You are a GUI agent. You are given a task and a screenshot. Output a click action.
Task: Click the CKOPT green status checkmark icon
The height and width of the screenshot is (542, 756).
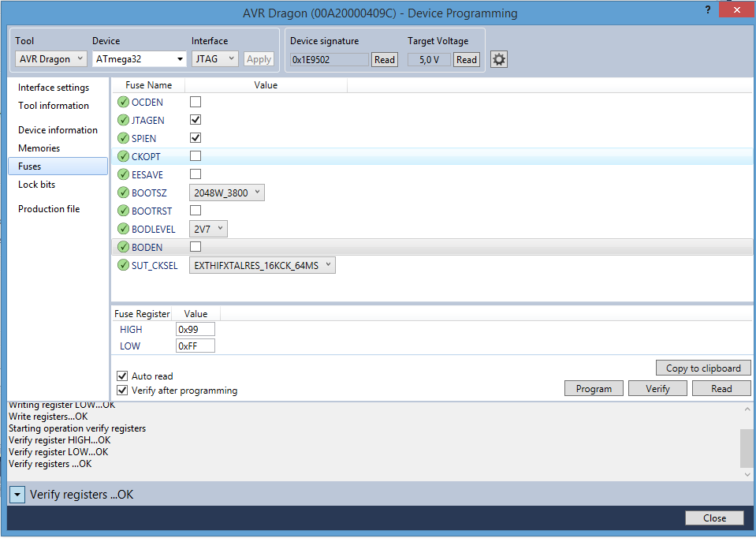124,156
